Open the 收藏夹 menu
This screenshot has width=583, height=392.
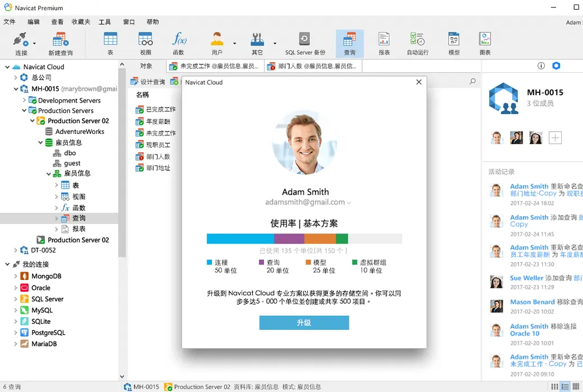(81, 22)
